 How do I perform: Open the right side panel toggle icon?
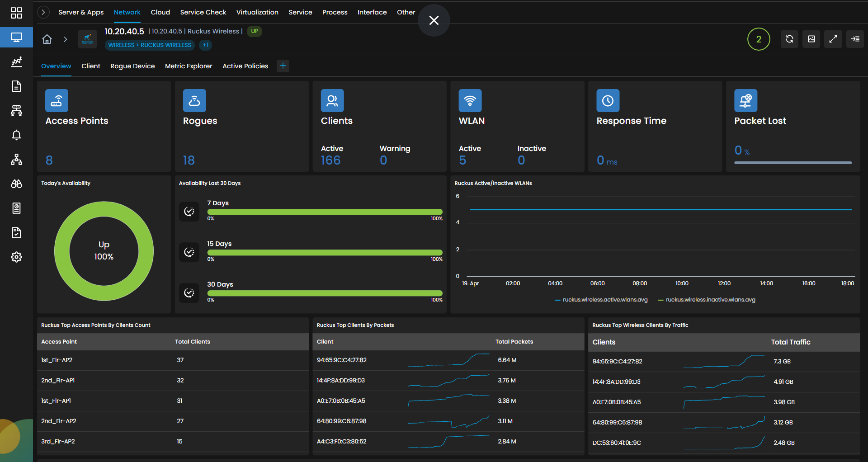(x=855, y=39)
